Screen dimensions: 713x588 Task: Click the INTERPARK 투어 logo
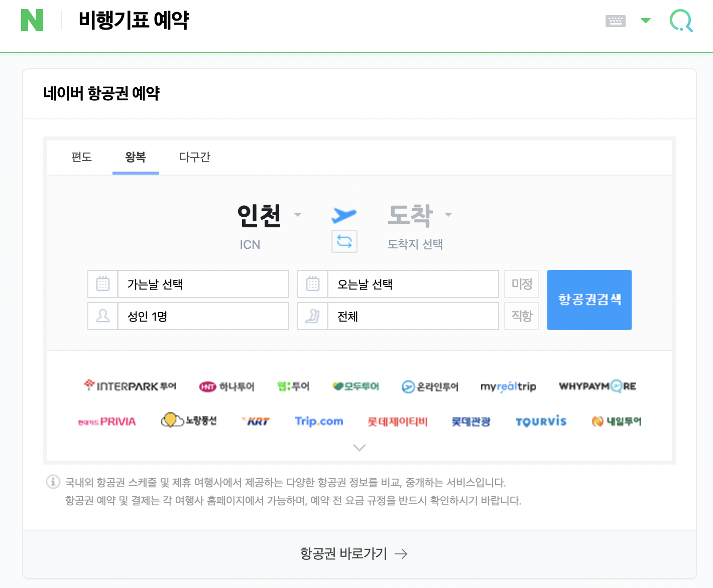click(130, 386)
